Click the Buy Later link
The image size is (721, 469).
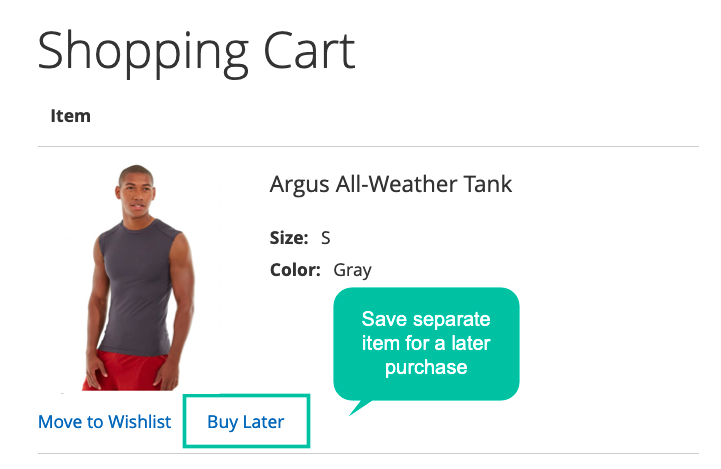pyautogui.click(x=246, y=422)
